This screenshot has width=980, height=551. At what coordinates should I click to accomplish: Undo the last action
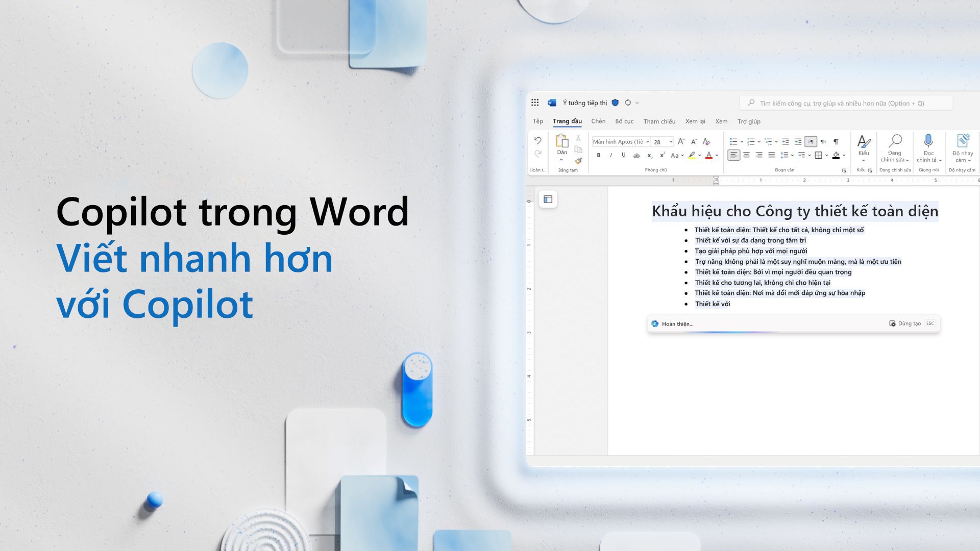[537, 140]
